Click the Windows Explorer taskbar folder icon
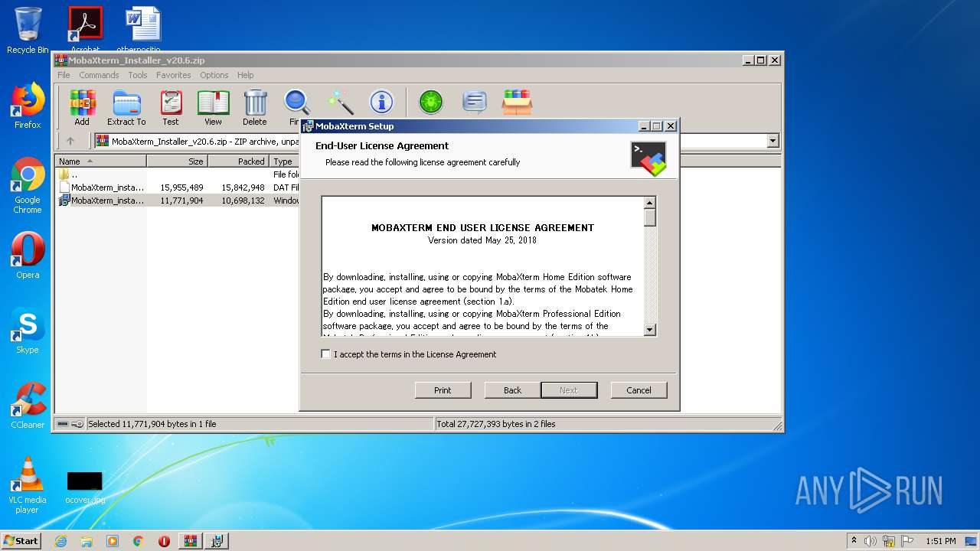This screenshot has height=551, width=980. pyautogui.click(x=87, y=541)
